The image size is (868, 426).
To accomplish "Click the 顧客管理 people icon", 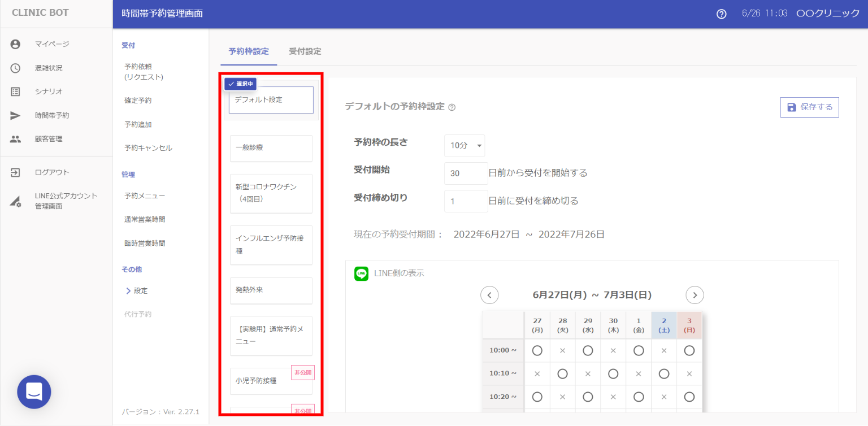I will point(15,139).
